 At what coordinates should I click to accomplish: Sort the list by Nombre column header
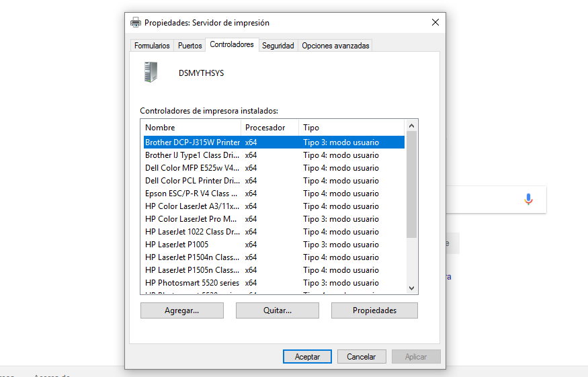tap(191, 128)
